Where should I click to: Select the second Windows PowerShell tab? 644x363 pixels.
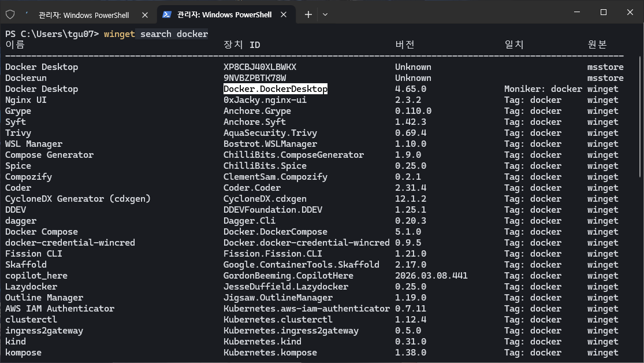(225, 15)
